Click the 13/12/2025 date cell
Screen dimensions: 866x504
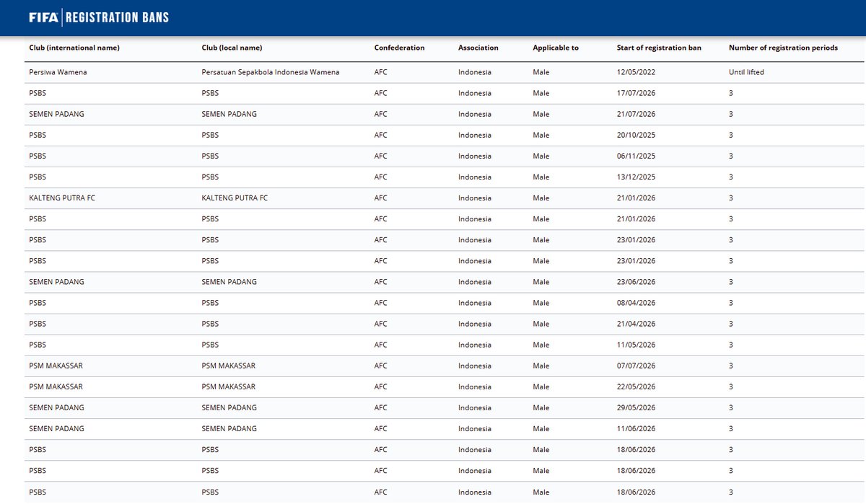(x=636, y=177)
